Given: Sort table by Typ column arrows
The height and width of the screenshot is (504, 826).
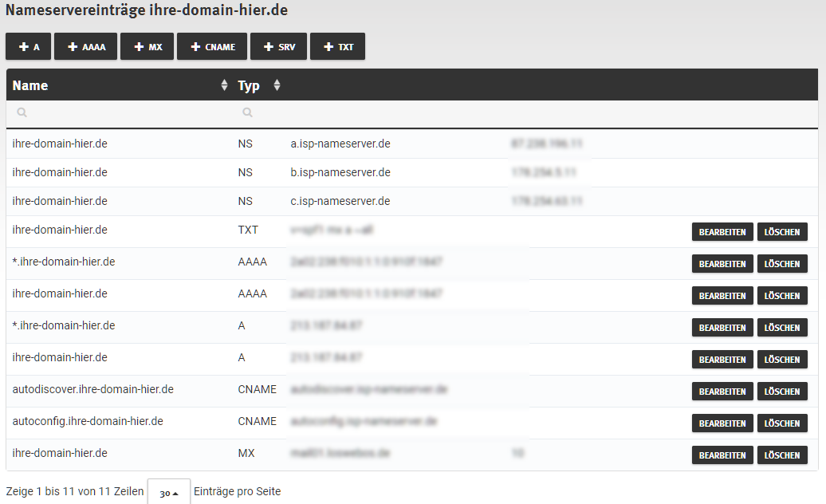Looking at the screenshot, I should pyautogui.click(x=277, y=85).
